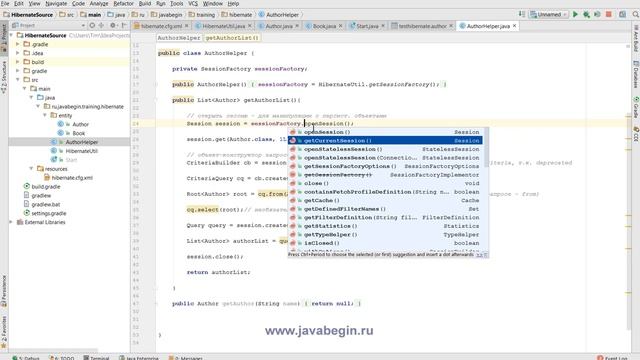Choose getStatistics() suggestion
Viewport: 640px width, 360px height.
[385, 226]
